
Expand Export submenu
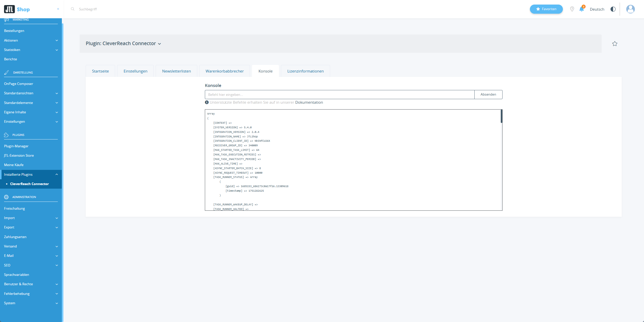pyautogui.click(x=31, y=227)
